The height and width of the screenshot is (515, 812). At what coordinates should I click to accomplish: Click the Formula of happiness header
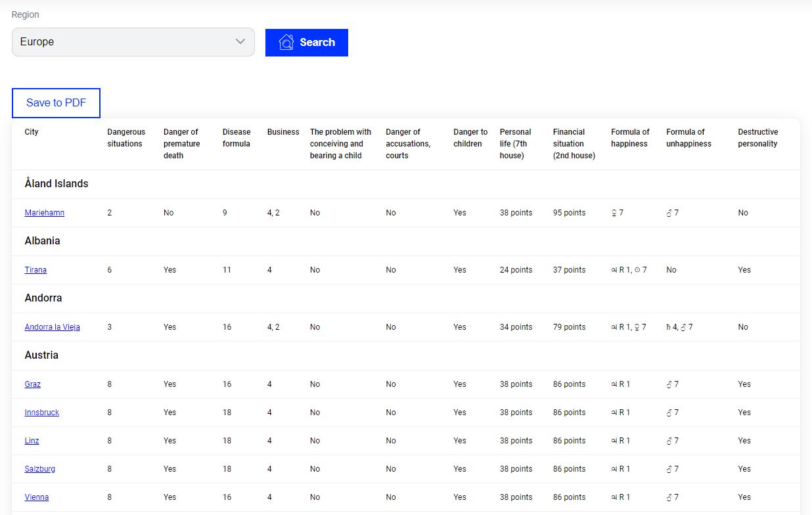(629, 138)
